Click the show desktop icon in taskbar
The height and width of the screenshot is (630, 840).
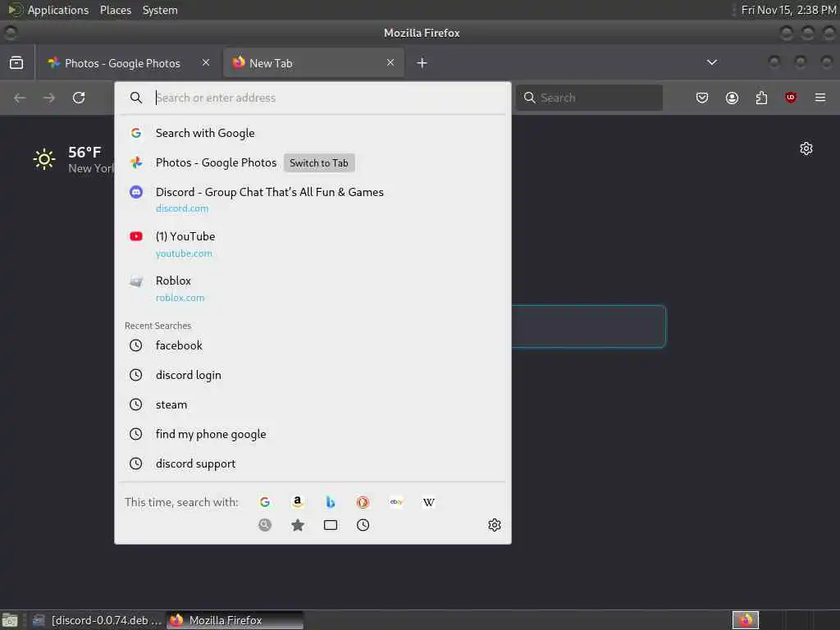pos(10,620)
